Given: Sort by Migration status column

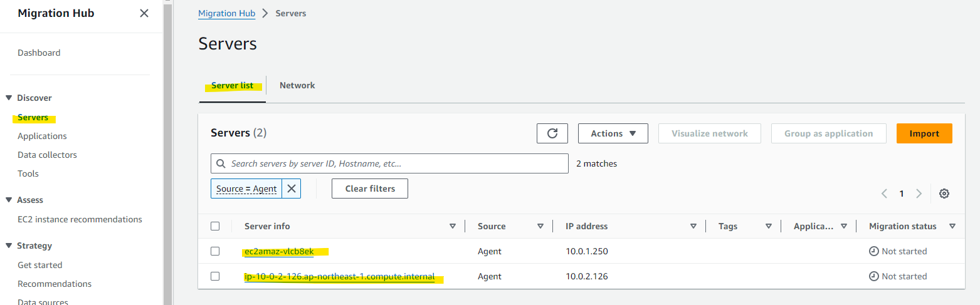Looking at the screenshot, I should tap(952, 226).
